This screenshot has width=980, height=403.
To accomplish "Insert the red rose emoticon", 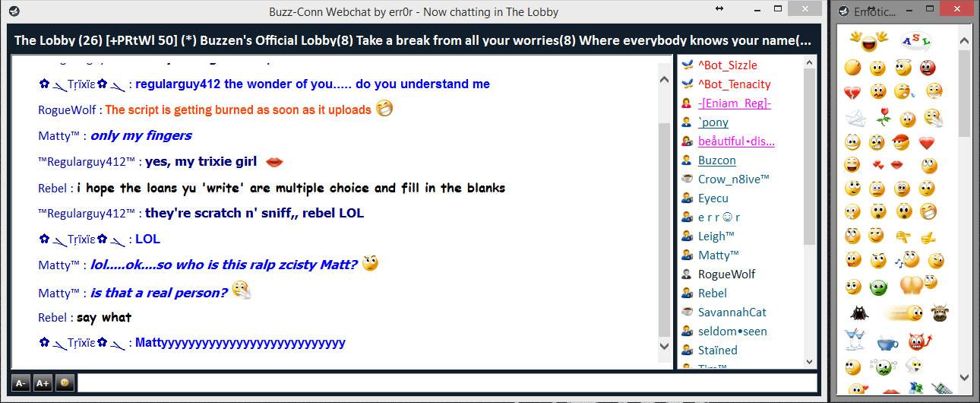I will pyautogui.click(x=882, y=118).
